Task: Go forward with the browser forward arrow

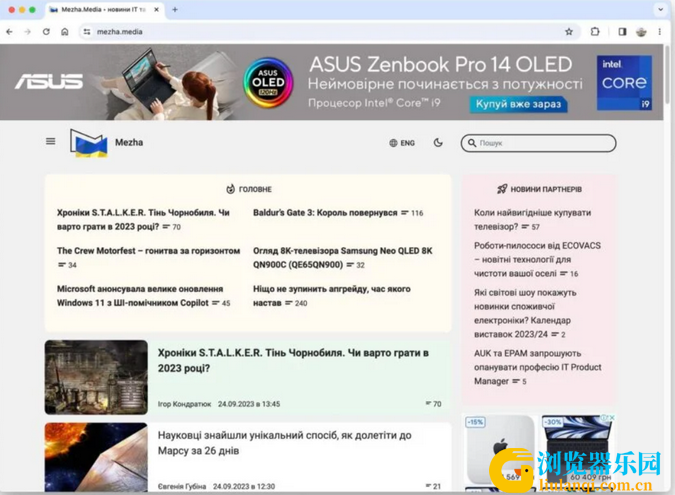Action: [28, 31]
